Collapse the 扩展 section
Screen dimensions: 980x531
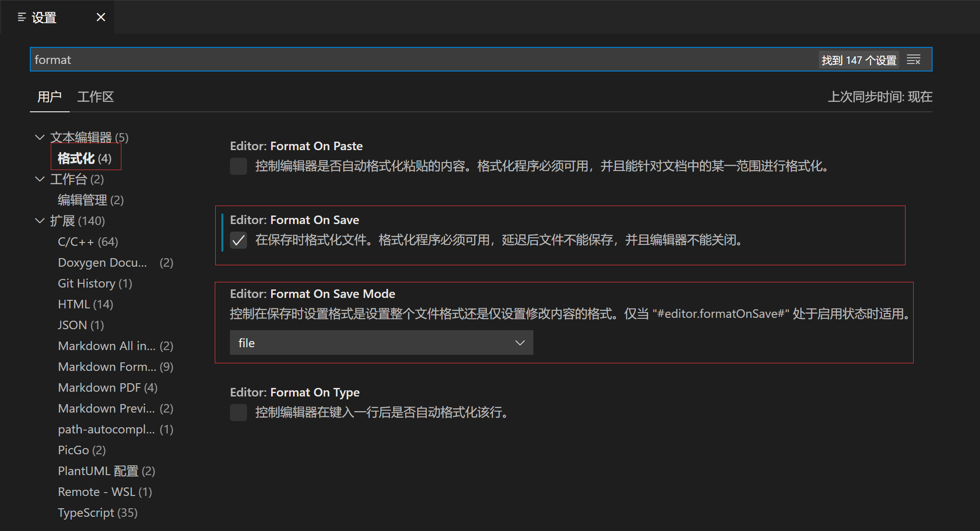pos(39,220)
